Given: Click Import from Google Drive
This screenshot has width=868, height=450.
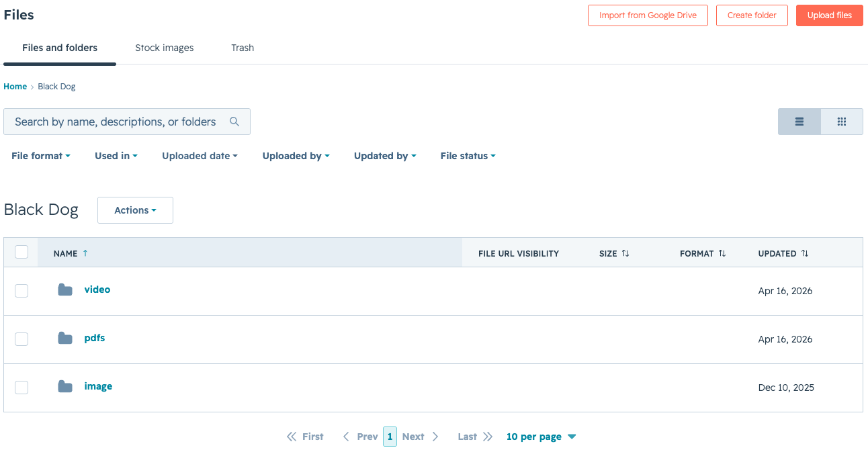Looking at the screenshot, I should tap(648, 15).
